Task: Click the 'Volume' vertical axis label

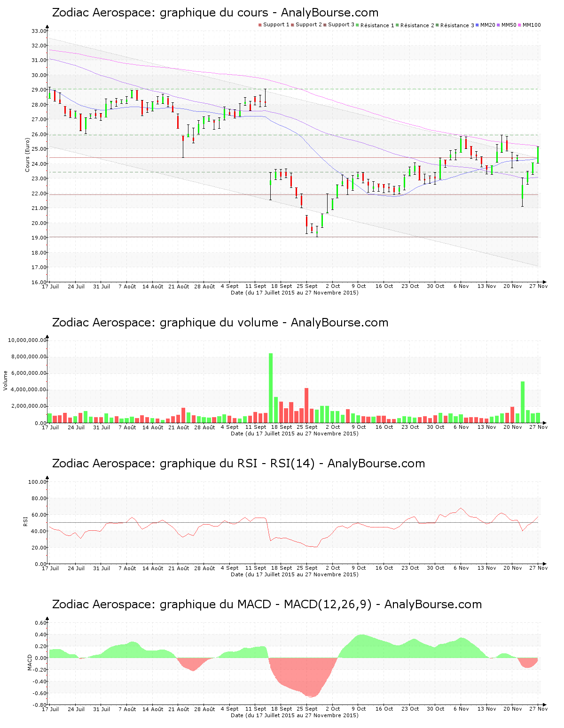Action: (x=6, y=380)
